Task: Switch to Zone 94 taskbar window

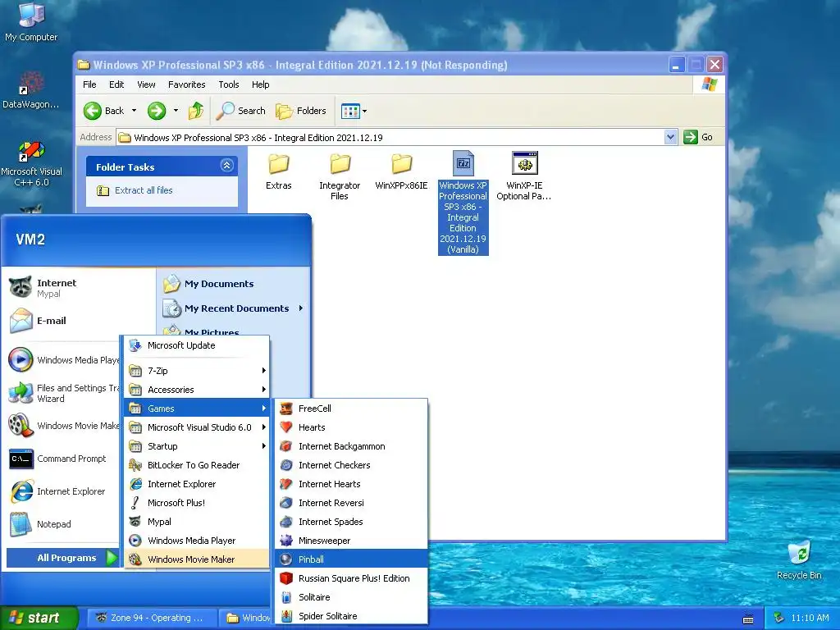Action: click(x=152, y=618)
